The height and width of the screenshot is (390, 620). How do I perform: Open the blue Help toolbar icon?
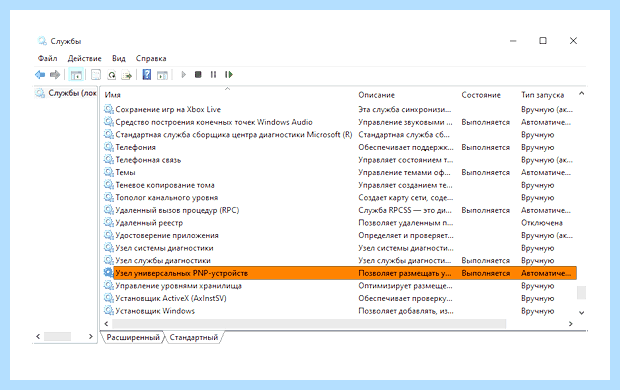pyautogui.click(x=147, y=74)
